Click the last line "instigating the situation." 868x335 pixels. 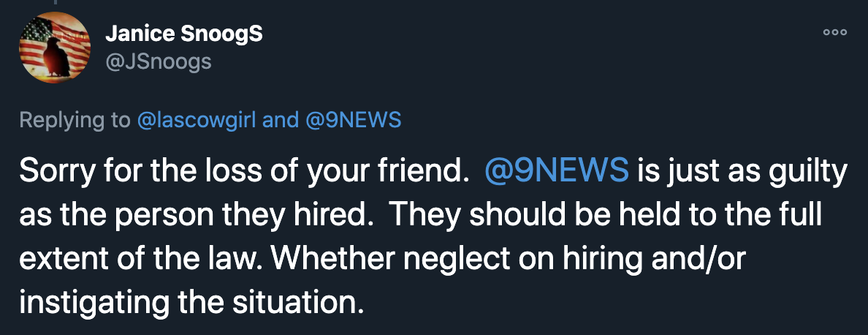[191, 302]
